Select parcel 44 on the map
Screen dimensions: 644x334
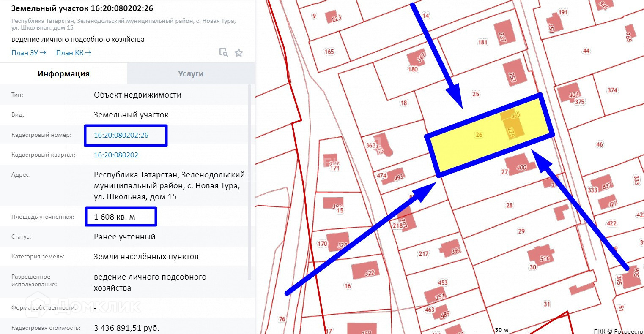586,51
